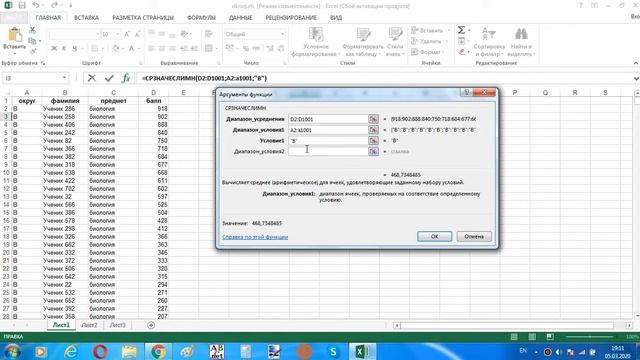Viewport: 640px width, 360px height.
Task: Switch to page break preview in status bar
Action: pyautogui.click(x=550, y=337)
